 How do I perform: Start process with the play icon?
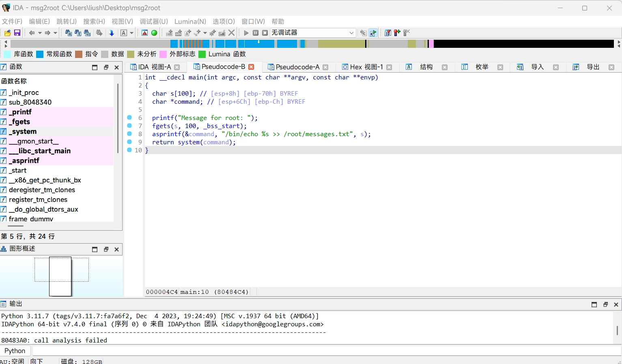pos(246,33)
